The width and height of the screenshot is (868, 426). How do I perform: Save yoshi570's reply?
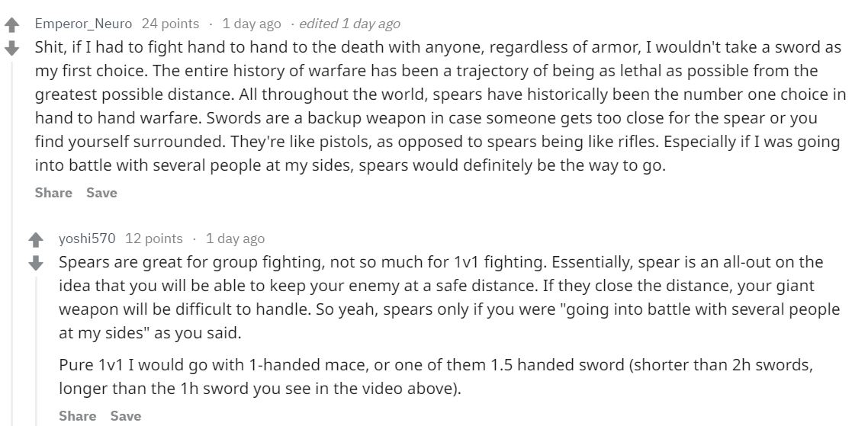(126, 415)
